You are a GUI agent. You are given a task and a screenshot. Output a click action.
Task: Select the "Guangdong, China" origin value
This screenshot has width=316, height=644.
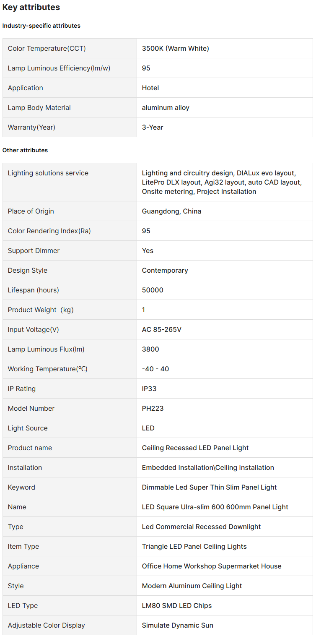click(x=171, y=211)
